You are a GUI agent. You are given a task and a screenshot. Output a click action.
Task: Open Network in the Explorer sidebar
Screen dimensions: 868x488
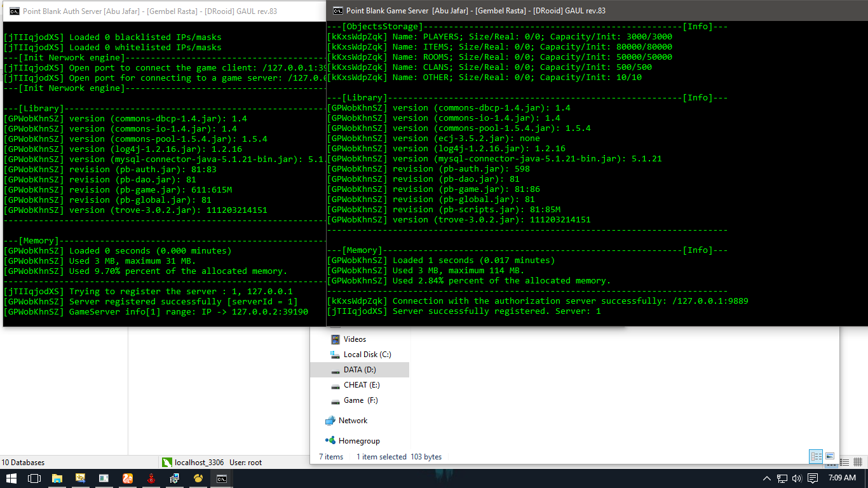click(353, 421)
